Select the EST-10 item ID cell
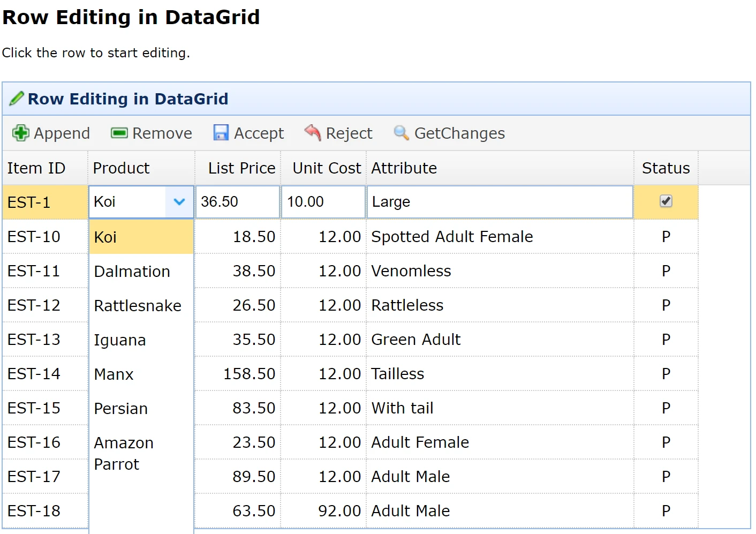 point(45,236)
